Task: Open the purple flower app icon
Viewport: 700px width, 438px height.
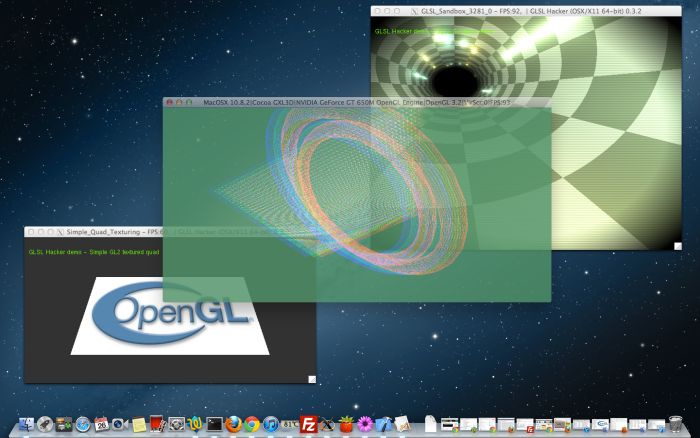Action: 365,424
